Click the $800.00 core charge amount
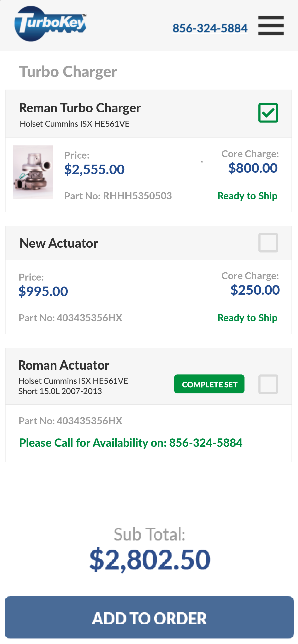Image resolution: width=298 pixels, height=644 pixels. coord(253,168)
